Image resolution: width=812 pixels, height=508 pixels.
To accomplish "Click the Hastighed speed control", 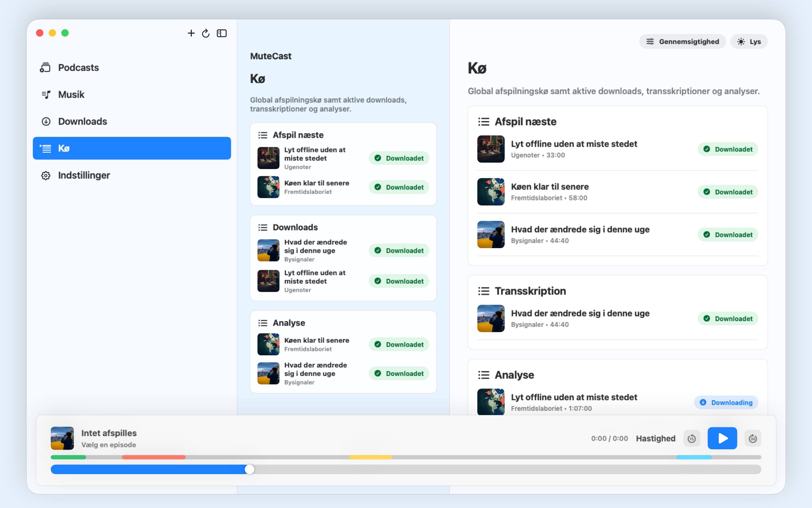I will point(655,438).
